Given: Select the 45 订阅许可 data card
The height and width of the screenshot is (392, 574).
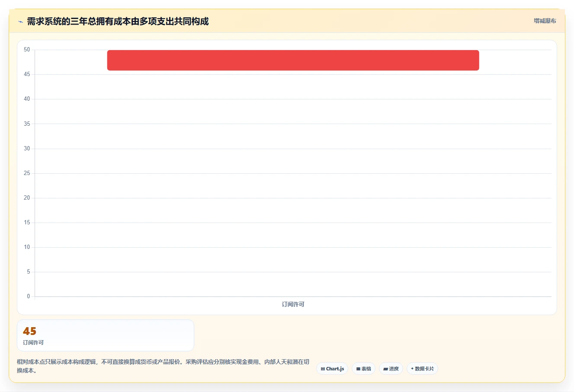Looking at the screenshot, I should (106, 335).
